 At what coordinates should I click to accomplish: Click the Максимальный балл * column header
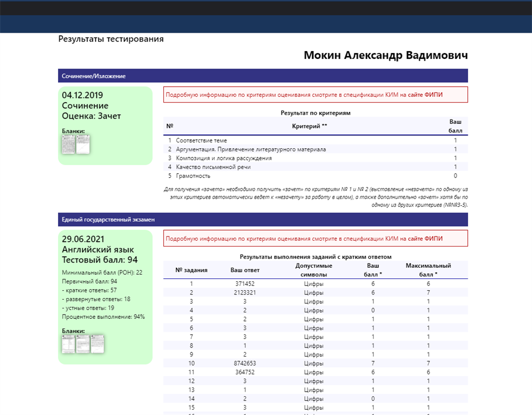[x=428, y=270]
